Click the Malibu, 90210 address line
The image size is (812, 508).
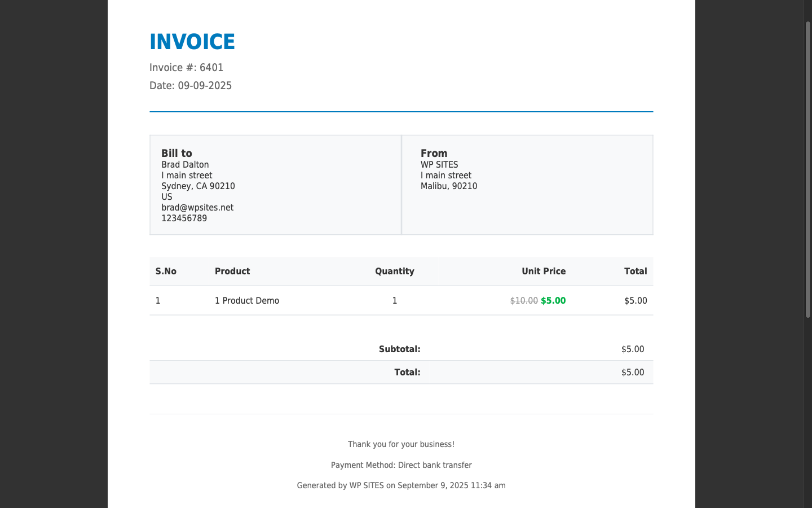tap(449, 186)
